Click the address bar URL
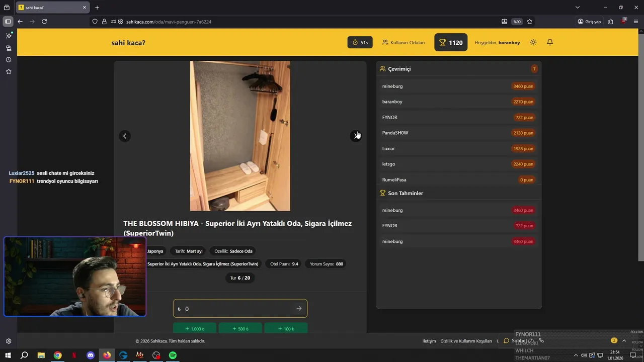The image size is (644, 362). click(169, 22)
